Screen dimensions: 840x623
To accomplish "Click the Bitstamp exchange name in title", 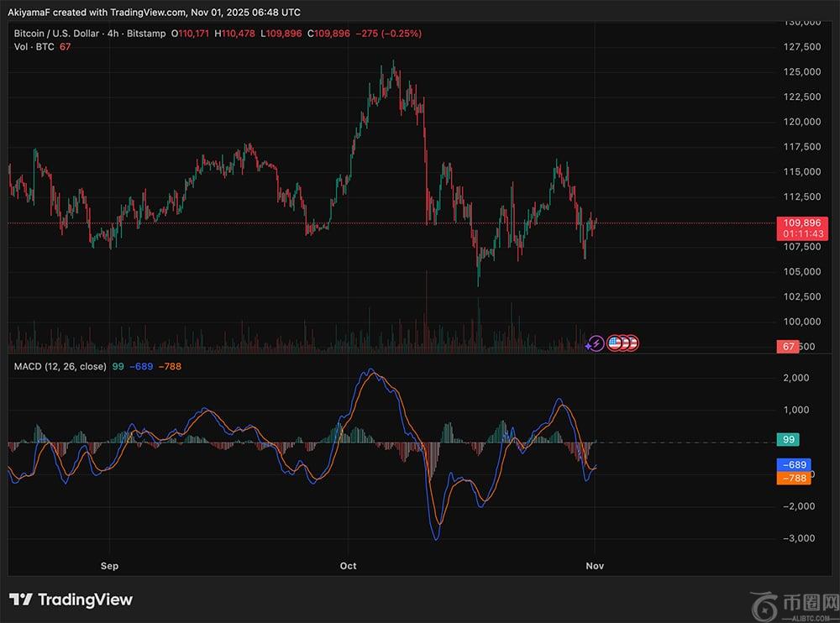I will (146, 34).
